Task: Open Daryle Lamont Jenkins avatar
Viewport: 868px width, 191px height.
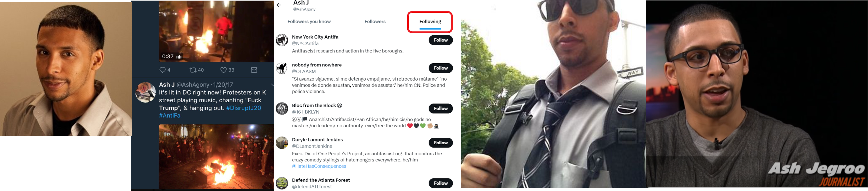Action: (282, 143)
